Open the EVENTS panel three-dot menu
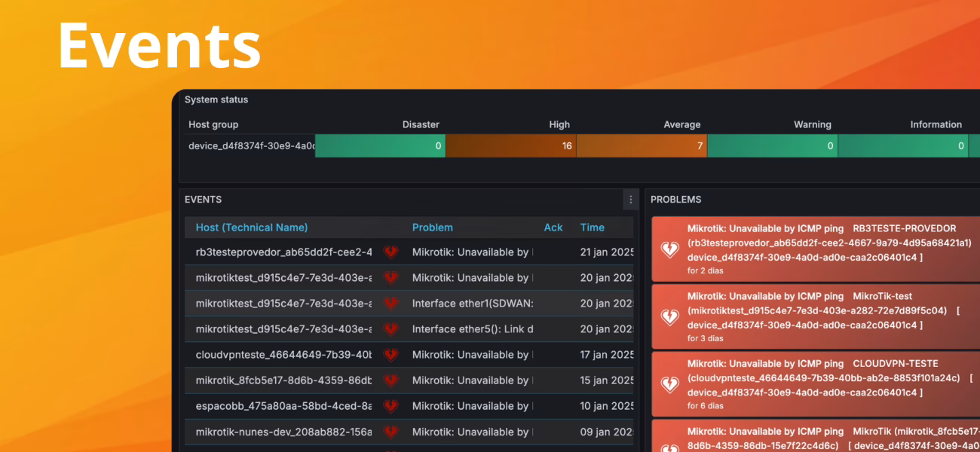The width and height of the screenshot is (980, 452). pyautogui.click(x=631, y=200)
